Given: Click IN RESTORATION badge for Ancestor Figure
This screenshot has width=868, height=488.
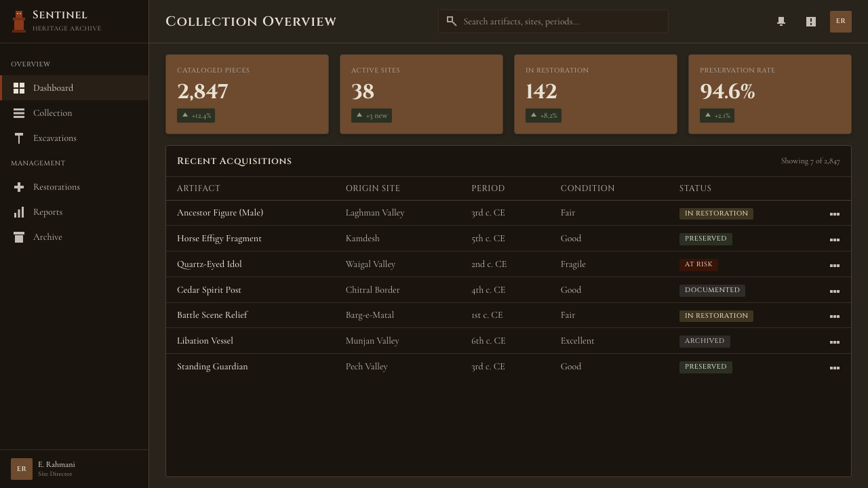Looking at the screenshot, I should [716, 213].
